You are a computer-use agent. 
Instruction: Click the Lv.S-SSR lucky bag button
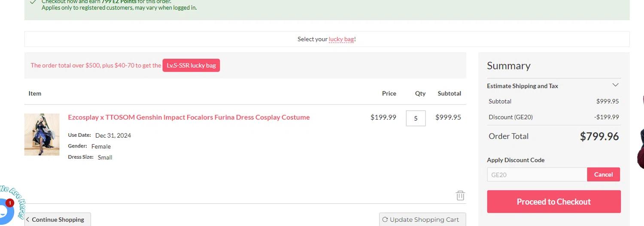191,66
